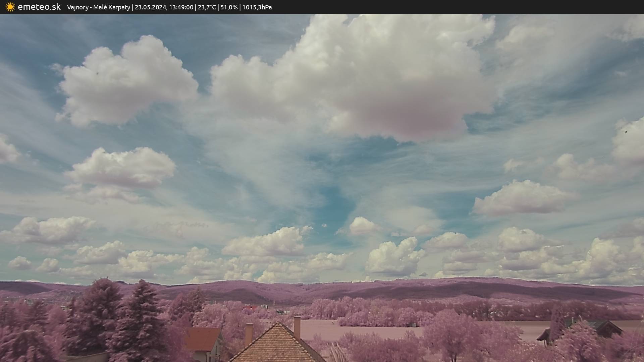Click the 13:49:00 timestamp
644x362 pixels.
coord(181,7)
